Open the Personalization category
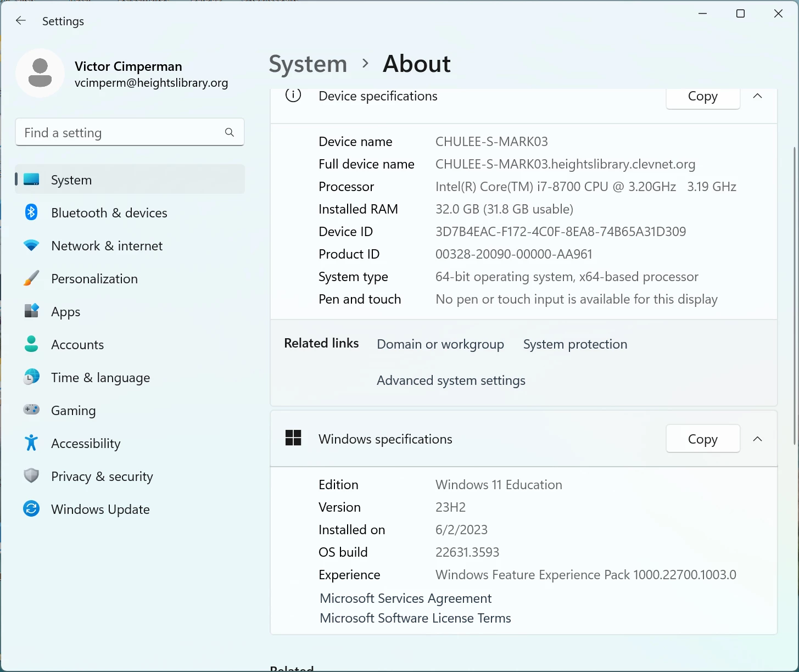The image size is (799, 672). tap(130, 278)
